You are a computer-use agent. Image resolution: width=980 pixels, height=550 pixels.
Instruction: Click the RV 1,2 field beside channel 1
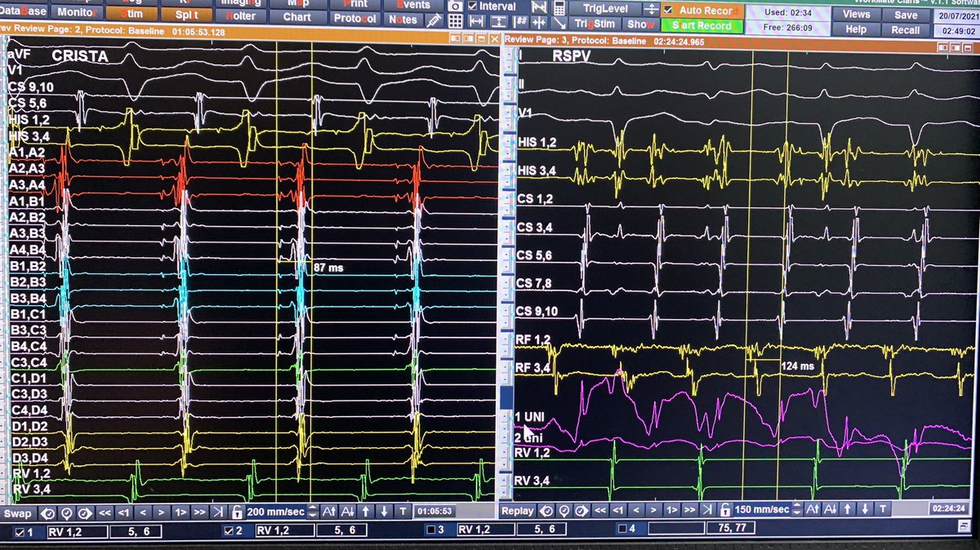[78, 532]
